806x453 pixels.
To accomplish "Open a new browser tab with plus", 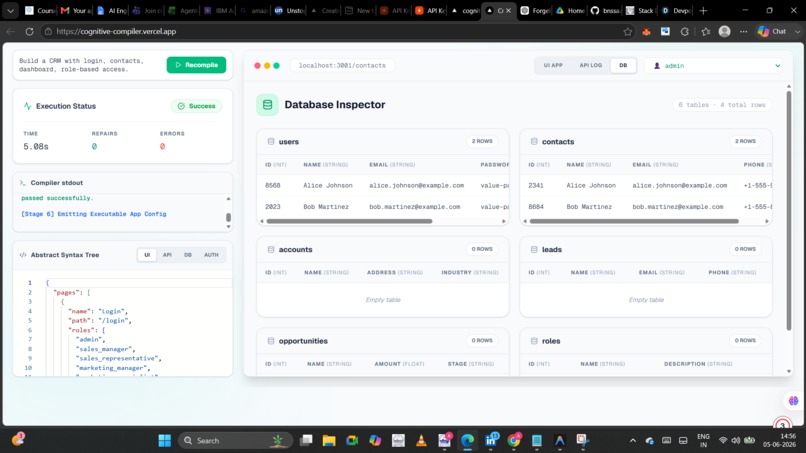I will pyautogui.click(x=703, y=10).
